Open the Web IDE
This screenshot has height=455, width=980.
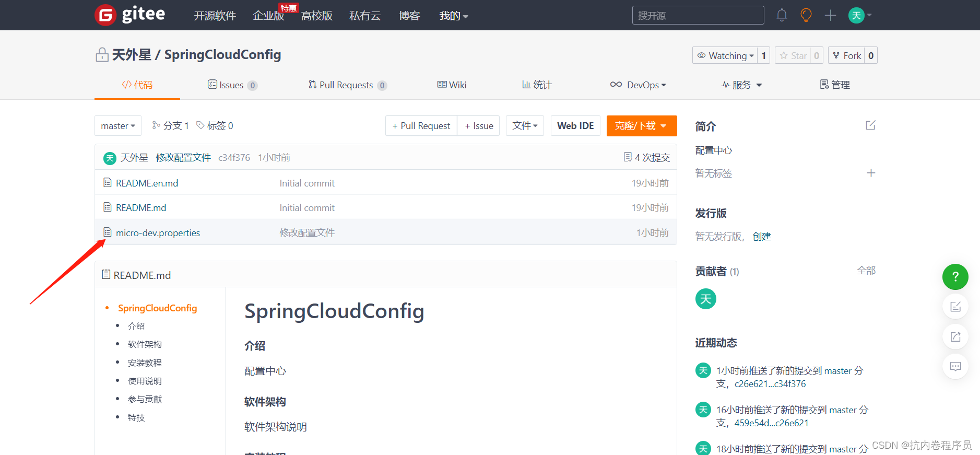575,126
